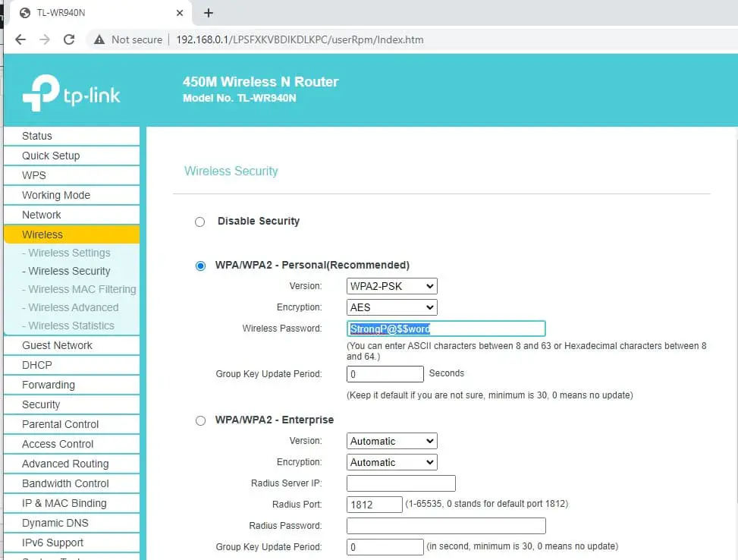
Task: Open the Status menu
Action: 71,136
